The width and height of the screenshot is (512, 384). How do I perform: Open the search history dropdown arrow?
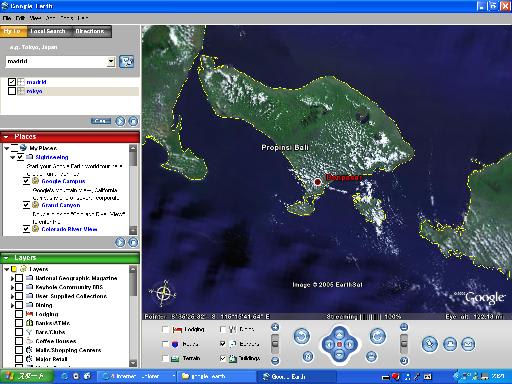tap(111, 62)
